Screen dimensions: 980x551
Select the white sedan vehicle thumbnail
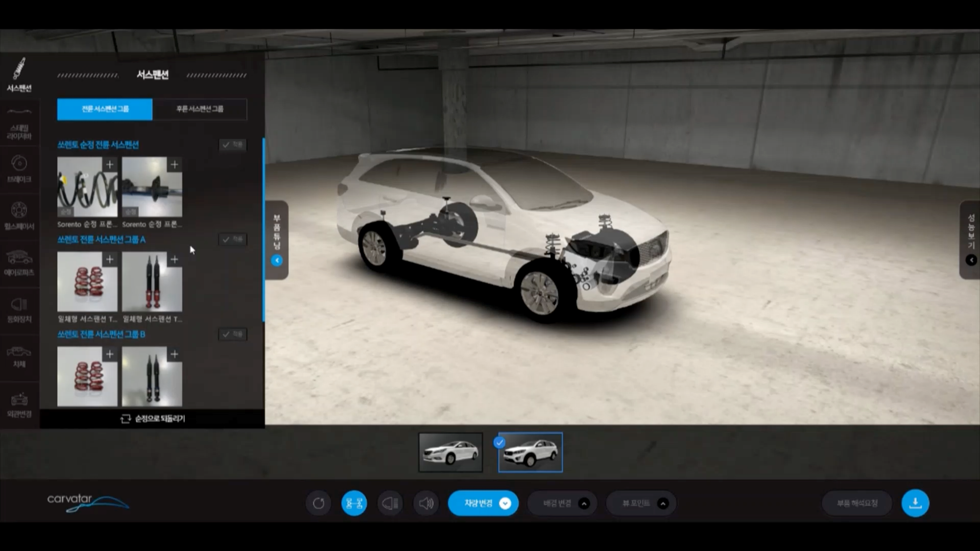pos(451,452)
